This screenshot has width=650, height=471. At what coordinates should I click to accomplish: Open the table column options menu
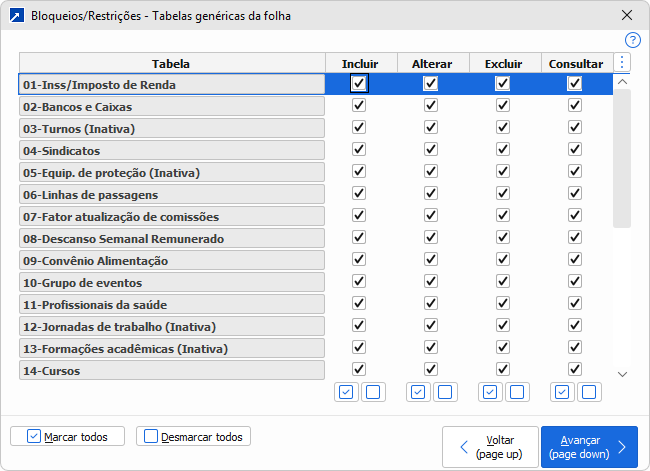pos(622,63)
